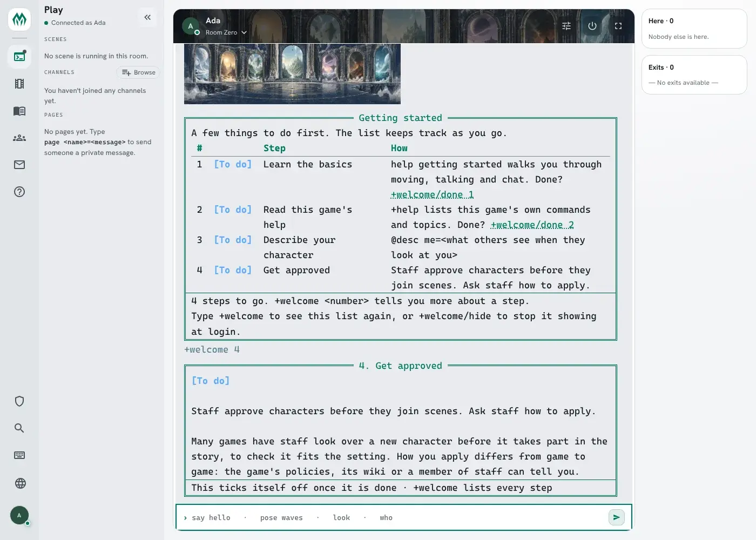Open the search magnifier icon
Viewport: 756px width, 540px height.
(19, 428)
